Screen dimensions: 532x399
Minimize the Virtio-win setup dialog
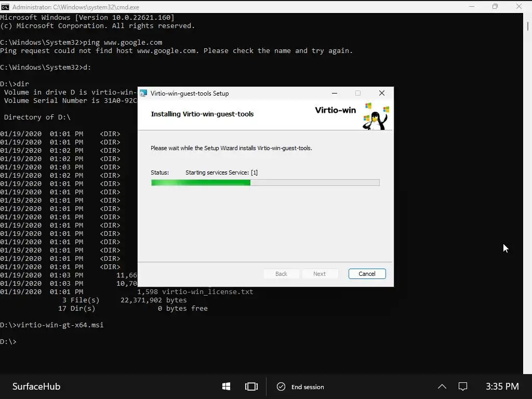[335, 94]
